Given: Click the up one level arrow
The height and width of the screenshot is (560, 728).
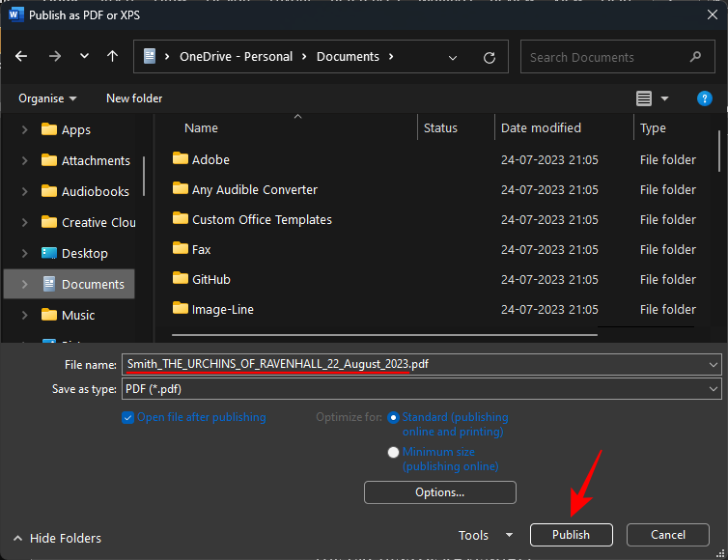Looking at the screenshot, I should [x=112, y=57].
